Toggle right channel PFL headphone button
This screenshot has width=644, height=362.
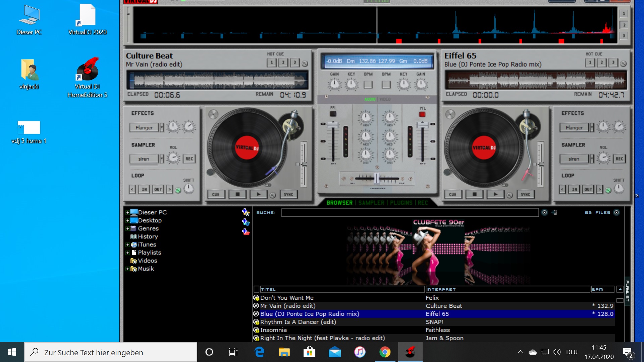pos(422,114)
